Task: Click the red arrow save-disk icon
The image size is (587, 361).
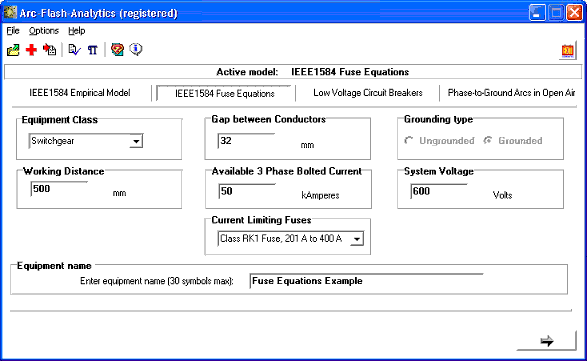Action: (49, 50)
